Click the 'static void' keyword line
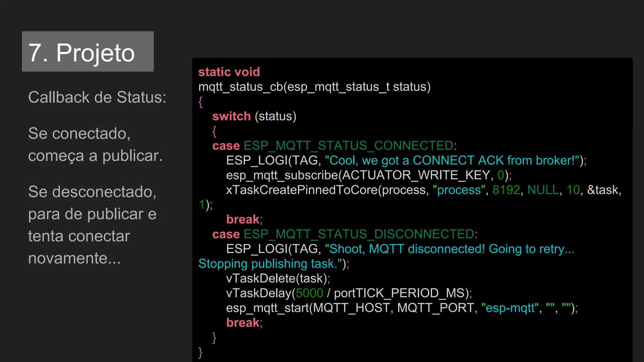The width and height of the screenshot is (644, 362). 229,72
